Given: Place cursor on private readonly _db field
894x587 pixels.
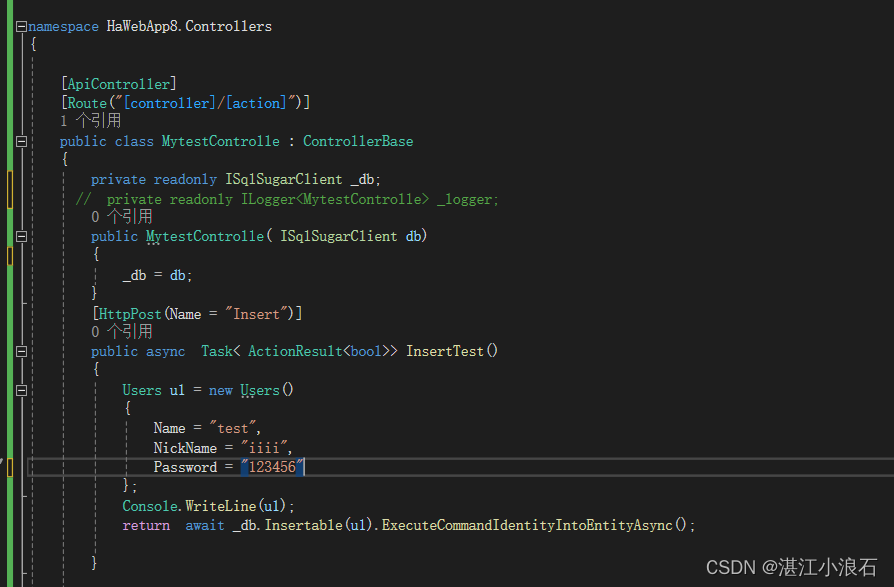Looking at the screenshot, I should click(235, 180).
